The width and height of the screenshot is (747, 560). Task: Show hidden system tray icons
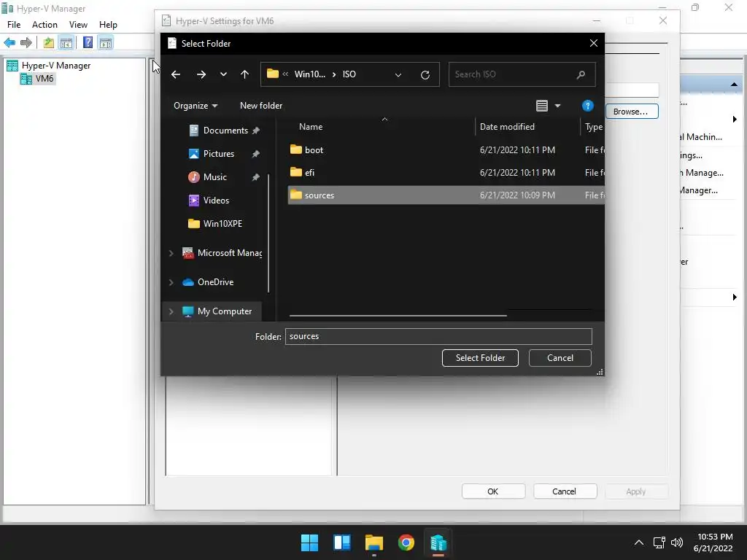(x=639, y=542)
